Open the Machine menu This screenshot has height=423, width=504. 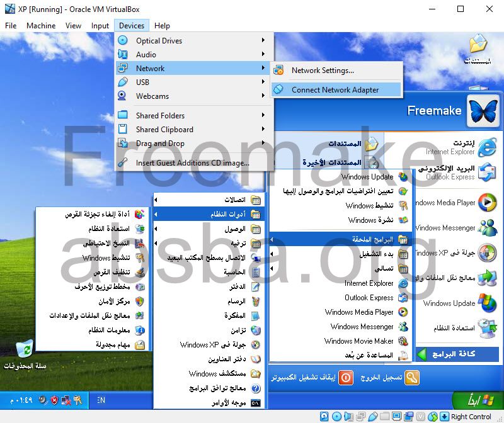41,26
